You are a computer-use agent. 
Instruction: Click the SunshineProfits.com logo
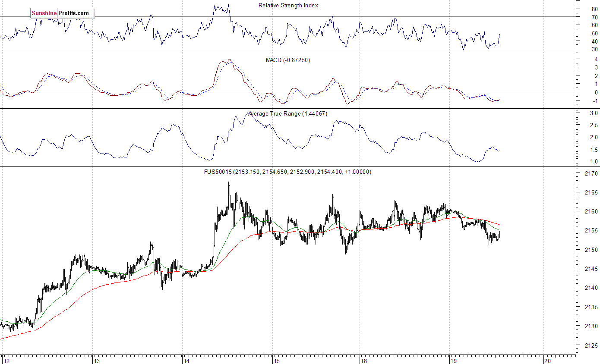(62, 13)
